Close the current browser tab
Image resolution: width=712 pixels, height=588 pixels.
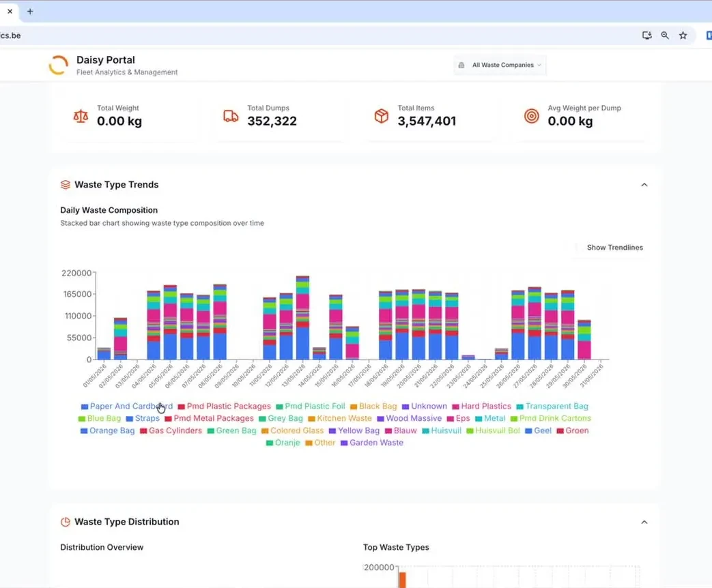point(10,12)
